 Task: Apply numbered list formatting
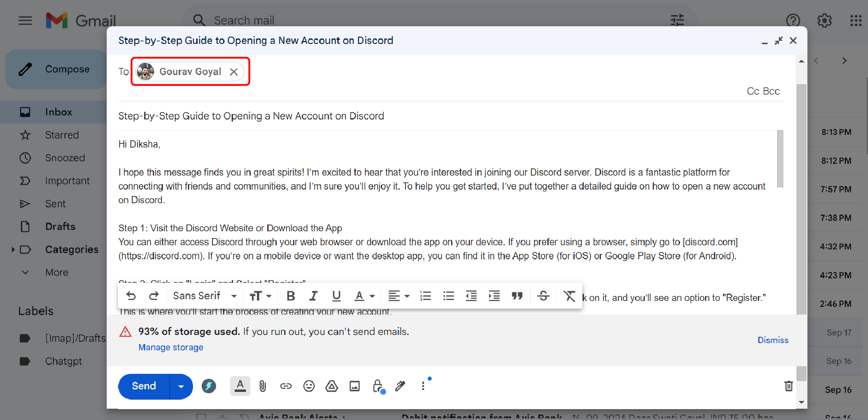coord(425,296)
